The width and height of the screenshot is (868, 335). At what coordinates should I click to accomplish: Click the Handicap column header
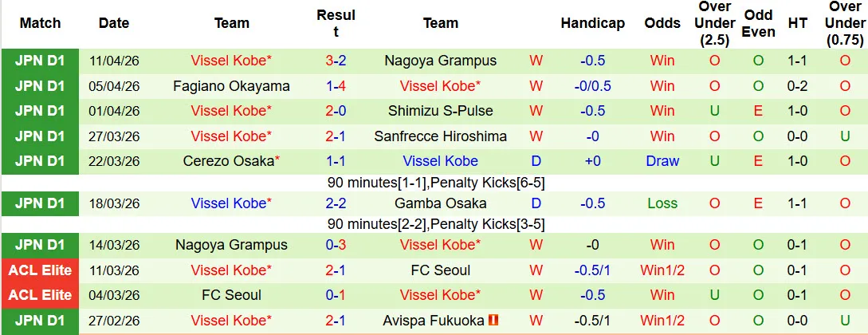click(x=592, y=23)
